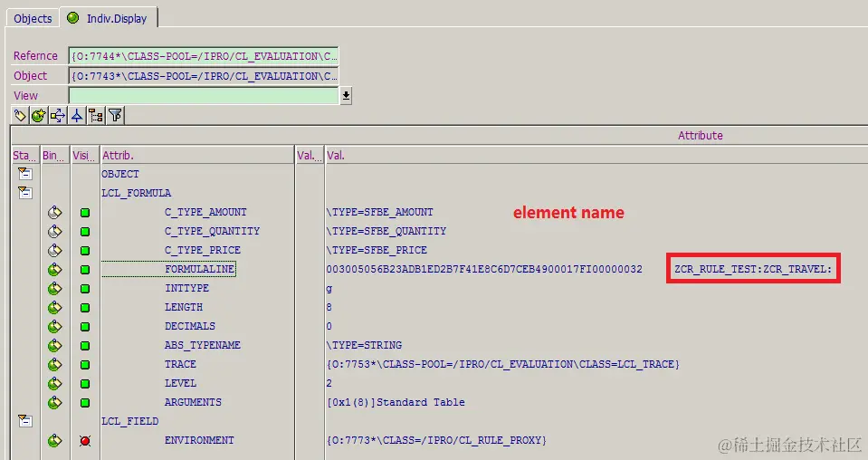
Task: Click the LCL_TRACE object reference value
Action: point(502,364)
